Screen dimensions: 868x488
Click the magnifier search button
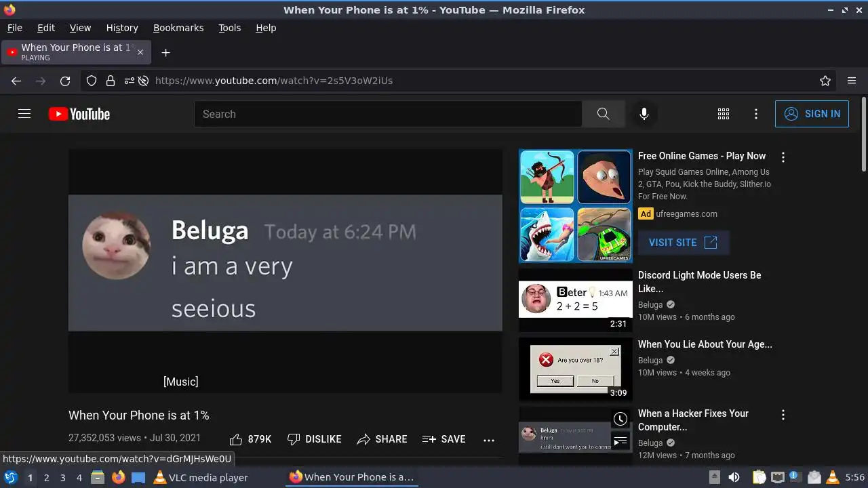[x=604, y=114]
